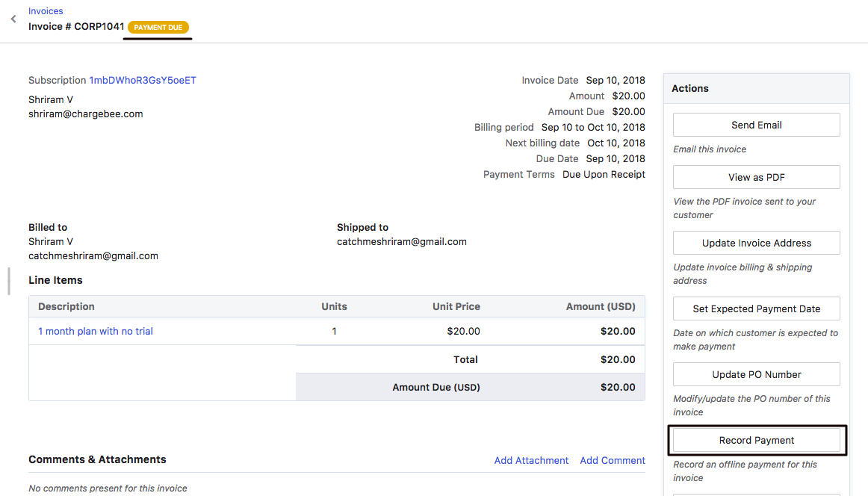Click the Description column header
The image size is (868, 496).
coord(66,306)
